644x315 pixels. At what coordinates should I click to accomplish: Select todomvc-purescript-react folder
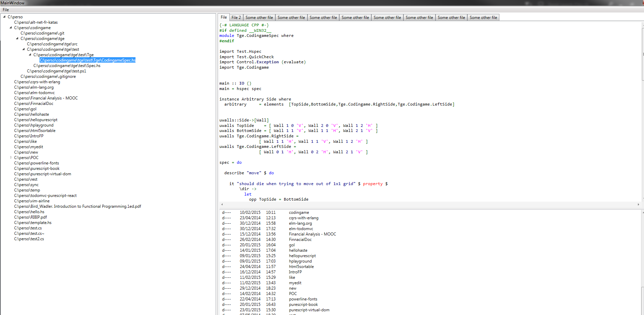click(x=45, y=196)
